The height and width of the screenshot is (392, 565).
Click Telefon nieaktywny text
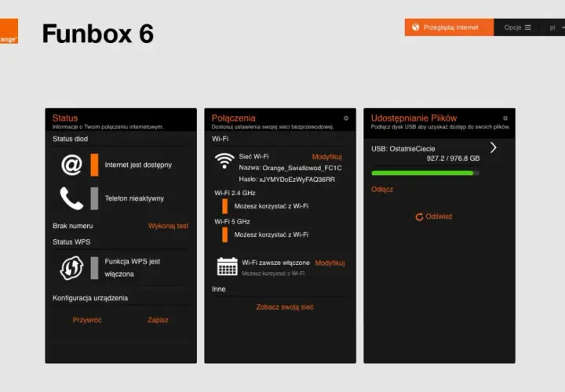point(134,198)
